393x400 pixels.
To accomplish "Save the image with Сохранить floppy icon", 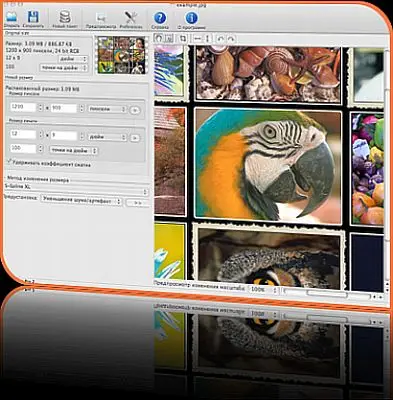I will pos(33,19).
